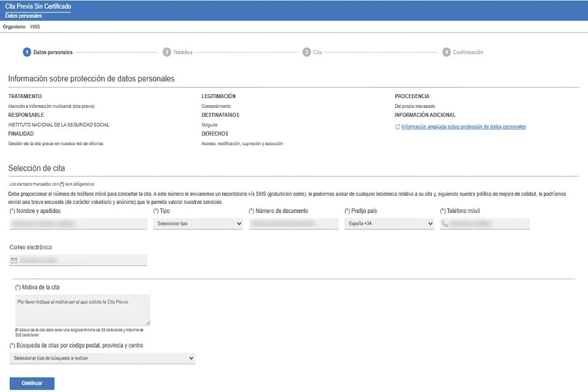588x392 pixels.
Task: Focus the Número de documento input field
Action: pyautogui.click(x=293, y=223)
